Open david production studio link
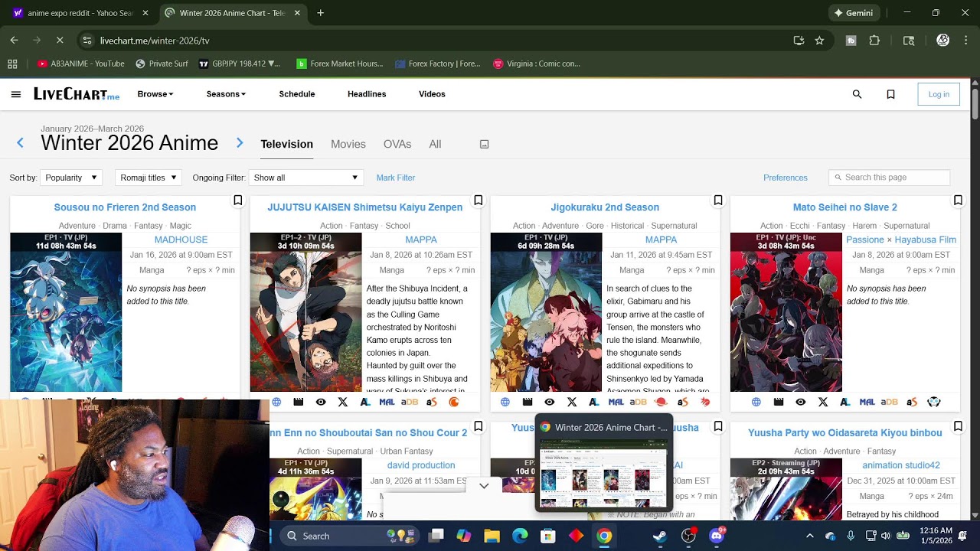This screenshot has height=551, width=980. 421,465
